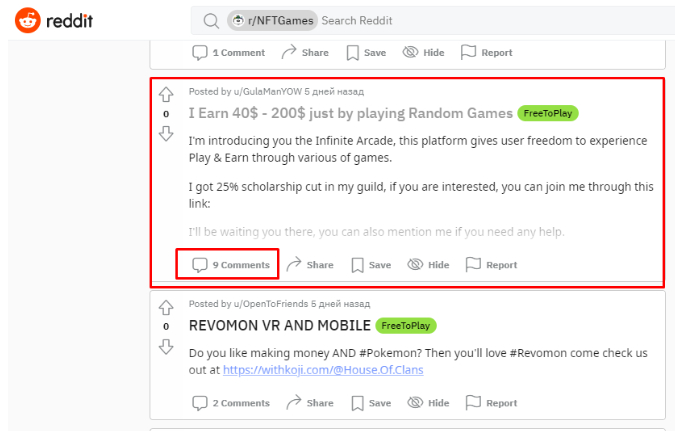Upvote the Infinite Arcade post
This screenshot has width=675, height=439.
point(166,96)
